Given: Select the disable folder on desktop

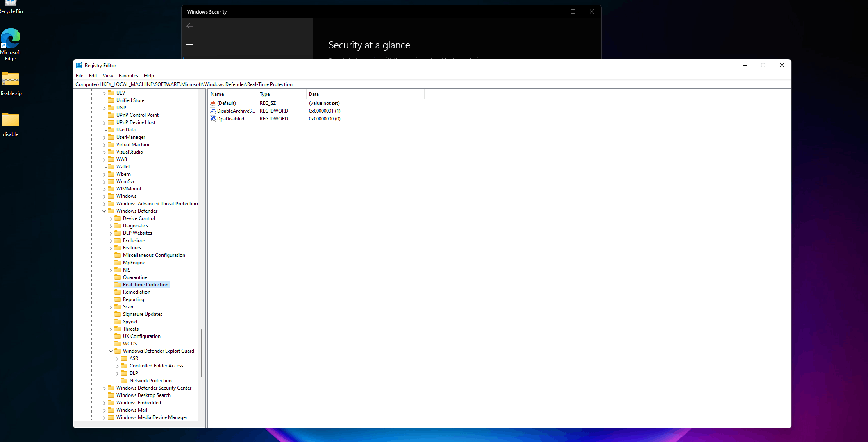Looking at the screenshot, I should [x=11, y=125].
